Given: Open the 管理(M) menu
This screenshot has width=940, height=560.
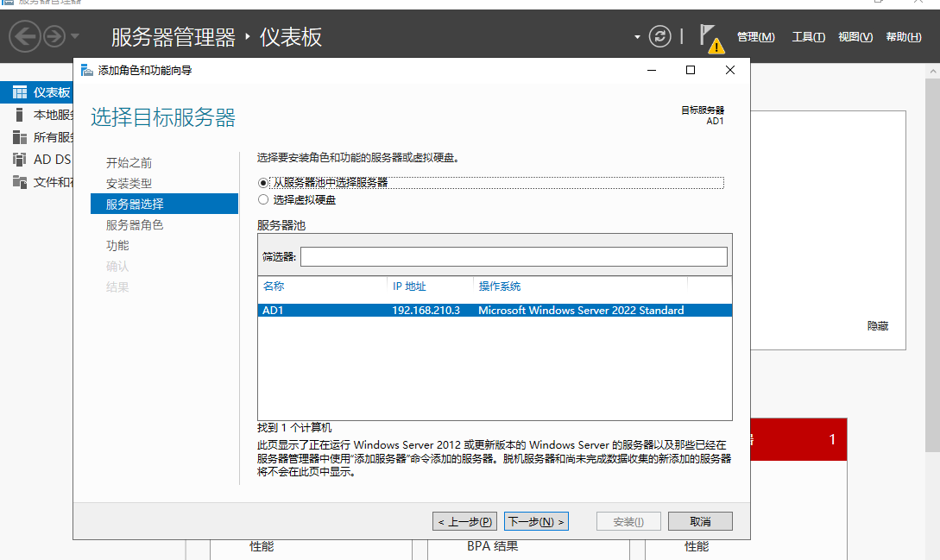Looking at the screenshot, I should 755,37.
